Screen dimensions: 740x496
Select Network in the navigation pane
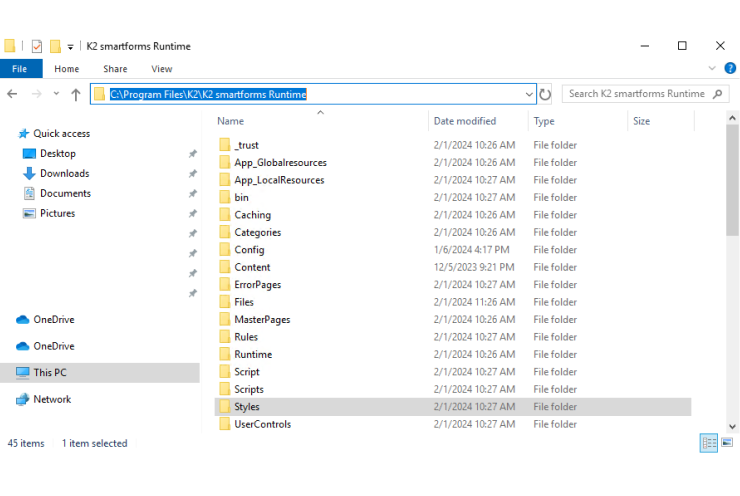[52, 399]
